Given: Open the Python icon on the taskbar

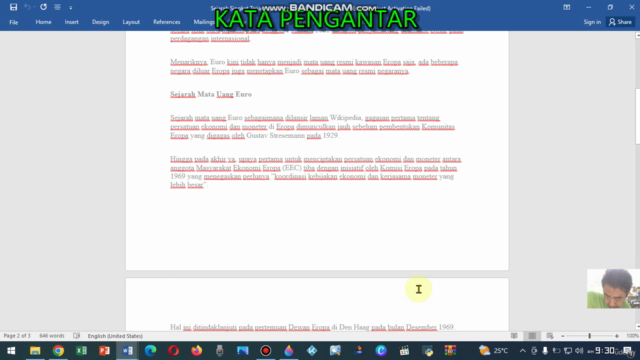Looking at the screenshot, I should click(x=427, y=351).
